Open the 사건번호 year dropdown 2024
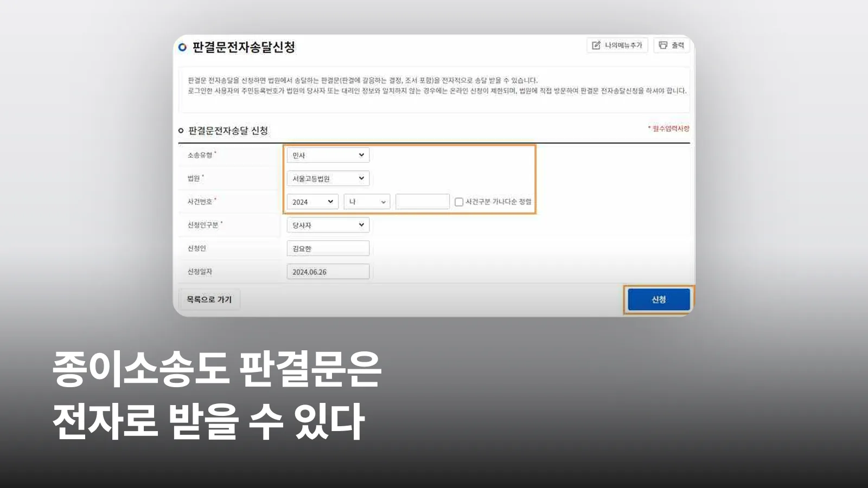Screen dimensions: 868x488 point(312,202)
